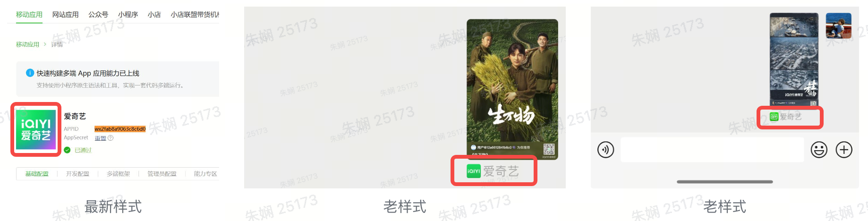Switch to 管理员配置 tab

tap(162, 174)
